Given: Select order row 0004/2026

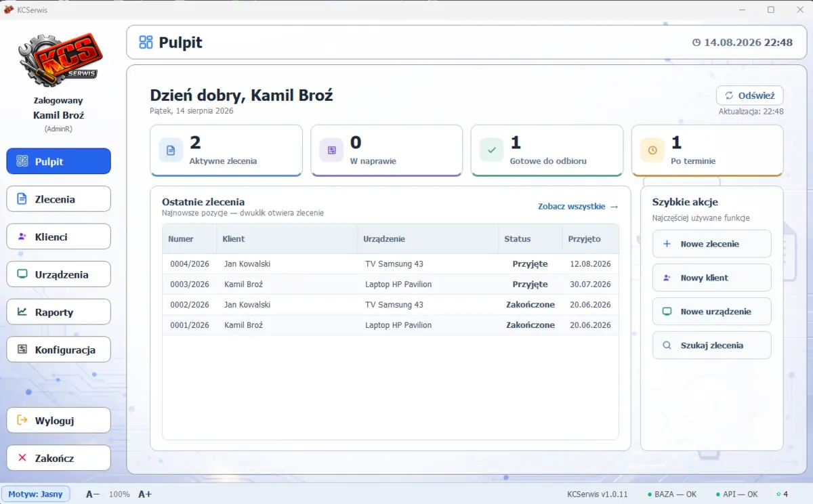Looking at the screenshot, I should (x=390, y=264).
